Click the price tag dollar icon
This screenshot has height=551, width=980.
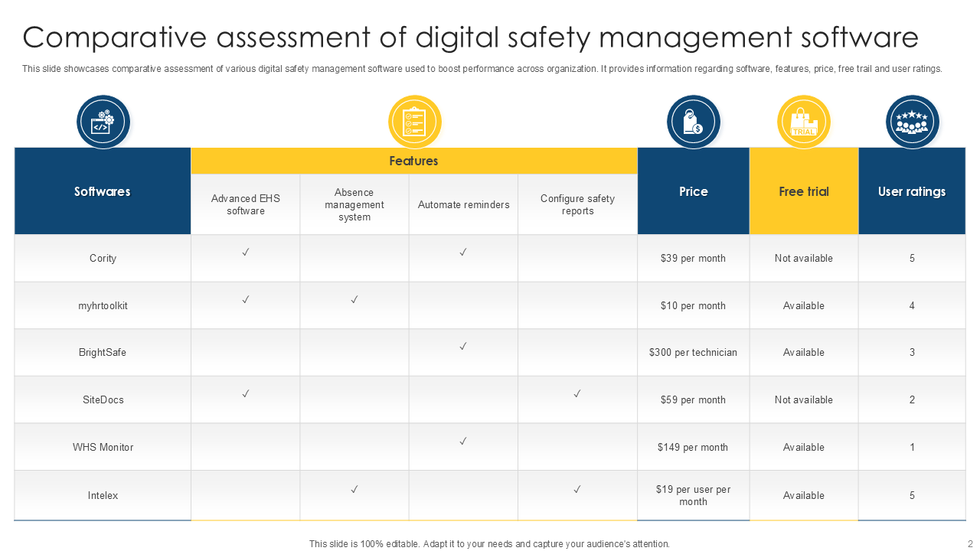[693, 122]
